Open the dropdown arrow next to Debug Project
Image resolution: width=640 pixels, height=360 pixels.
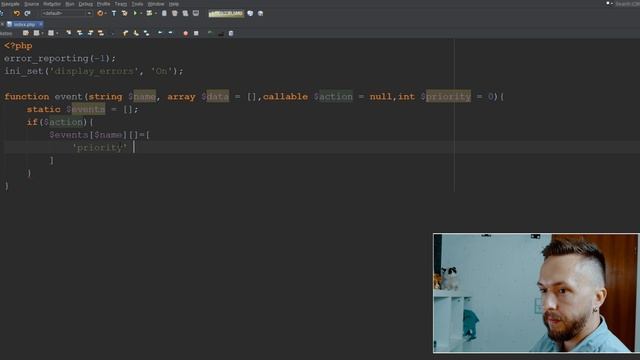(x=156, y=13)
